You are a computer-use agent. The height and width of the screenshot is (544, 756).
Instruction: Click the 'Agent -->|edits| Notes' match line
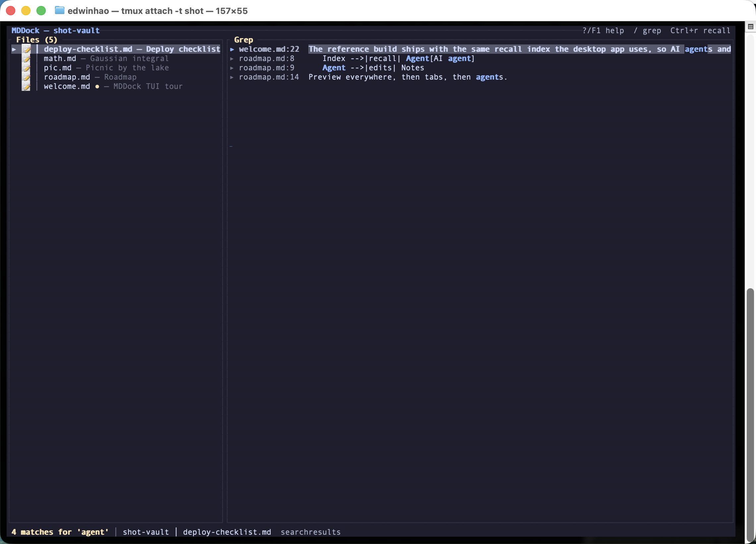tap(373, 68)
